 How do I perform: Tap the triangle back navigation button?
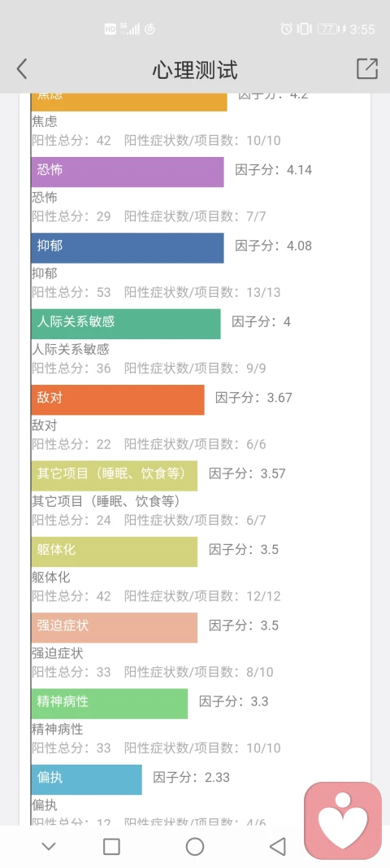(x=278, y=846)
